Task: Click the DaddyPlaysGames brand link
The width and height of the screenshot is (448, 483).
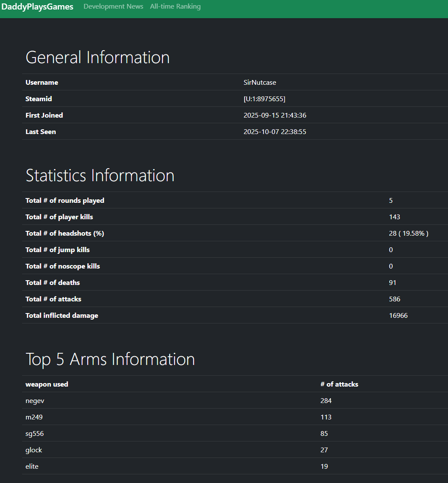Action: tap(37, 7)
